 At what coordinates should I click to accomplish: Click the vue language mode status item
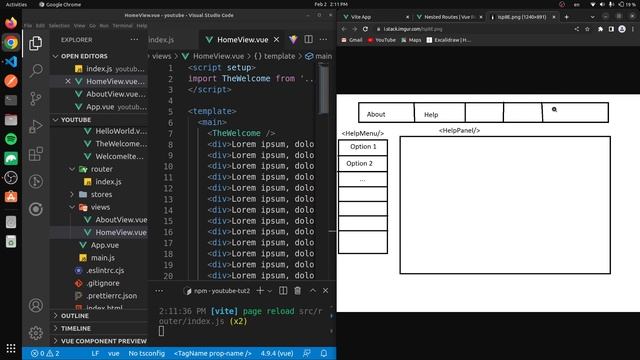pos(113,353)
